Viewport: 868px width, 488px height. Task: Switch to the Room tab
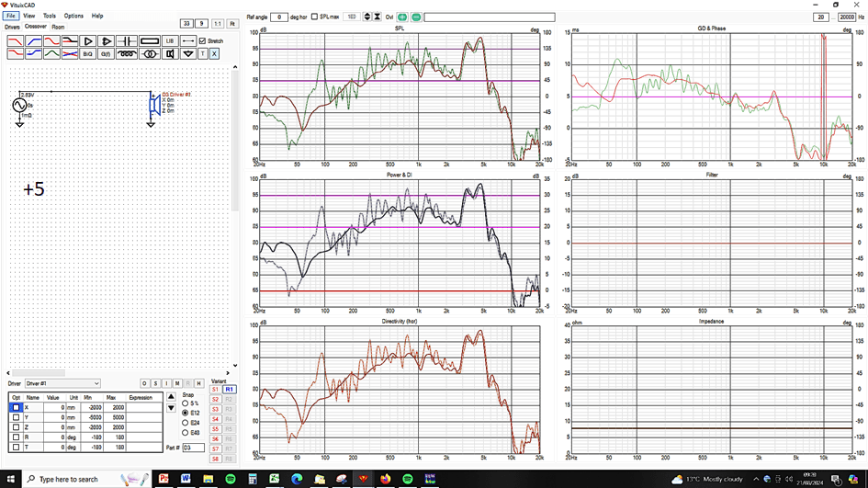pyautogui.click(x=58, y=28)
